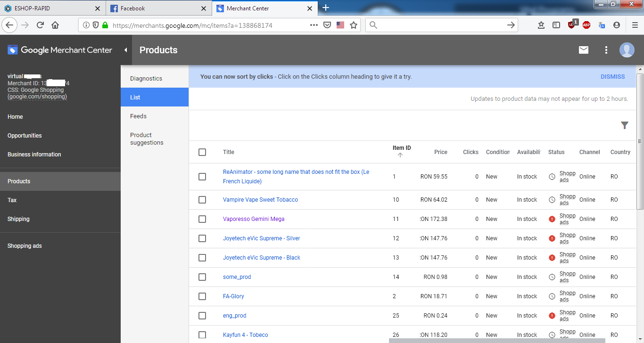Check the FA-Glory row checkbox
644x343 pixels.
(202, 296)
